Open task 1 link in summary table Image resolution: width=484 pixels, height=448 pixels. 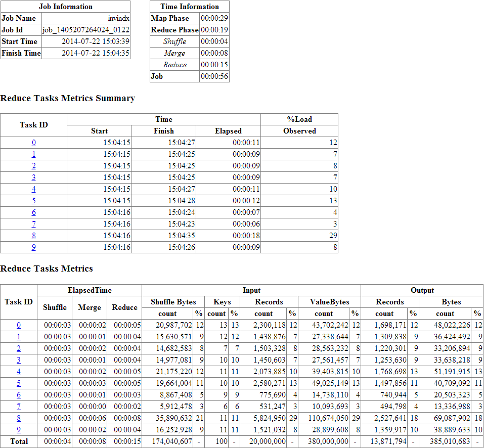click(34, 154)
